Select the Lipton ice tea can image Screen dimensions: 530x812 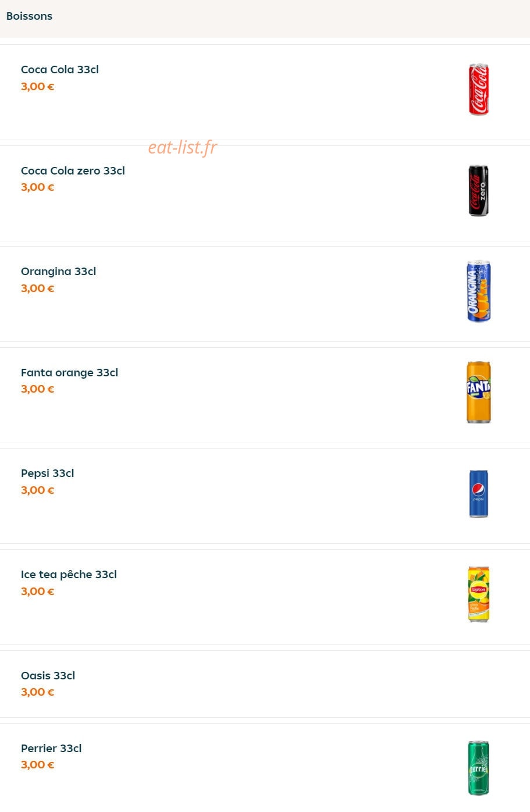pos(478,594)
